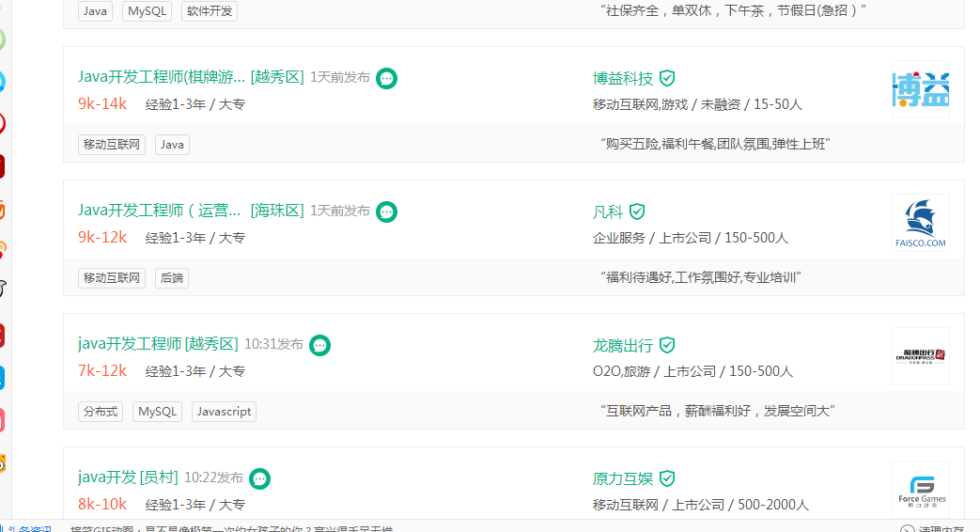Open chat icon for 凡科 Java job
Screen dimensions: 980x532
pos(387,211)
